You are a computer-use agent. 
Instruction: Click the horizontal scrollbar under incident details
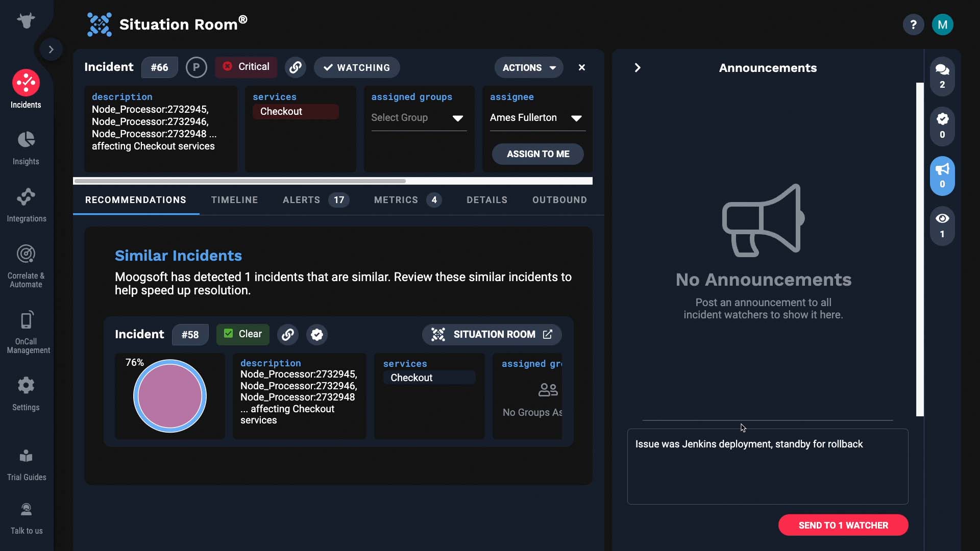(240, 181)
